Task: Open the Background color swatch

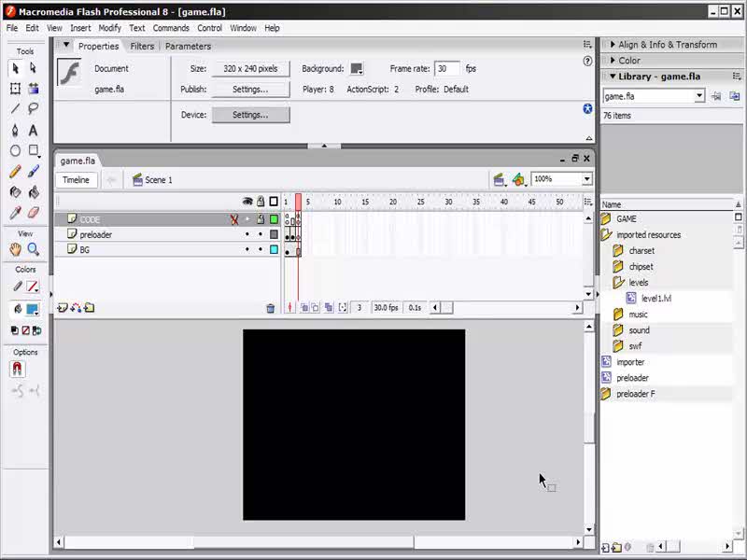Action: pyautogui.click(x=356, y=69)
